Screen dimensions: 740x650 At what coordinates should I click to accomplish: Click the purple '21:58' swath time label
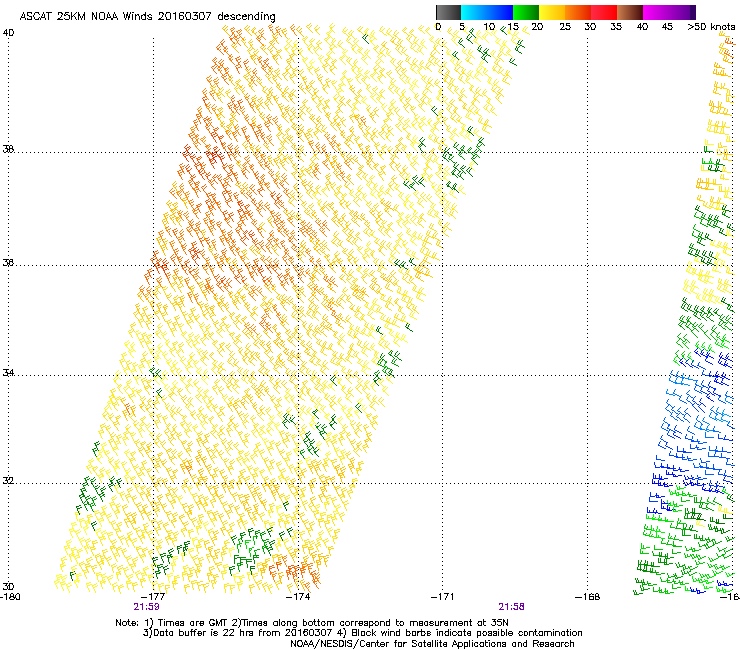tap(512, 607)
